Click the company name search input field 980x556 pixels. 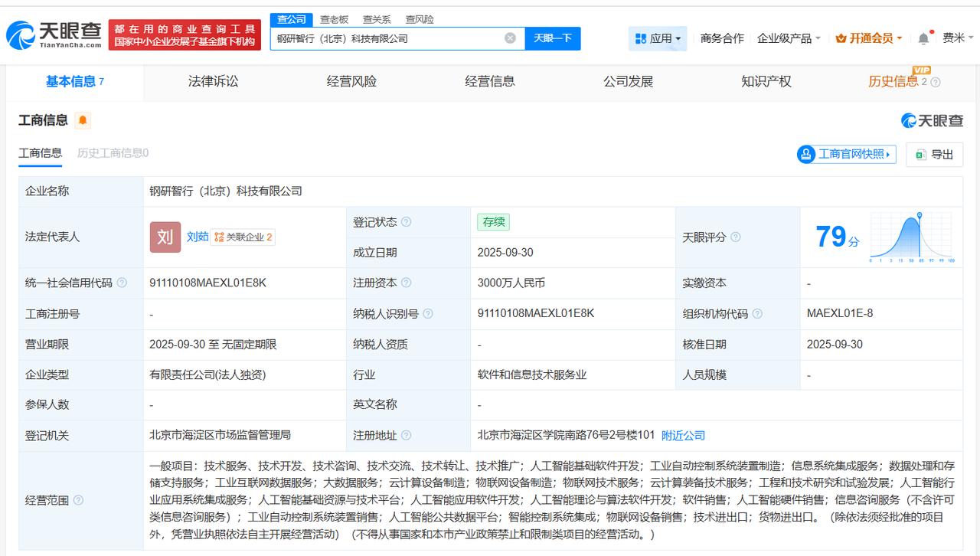387,38
